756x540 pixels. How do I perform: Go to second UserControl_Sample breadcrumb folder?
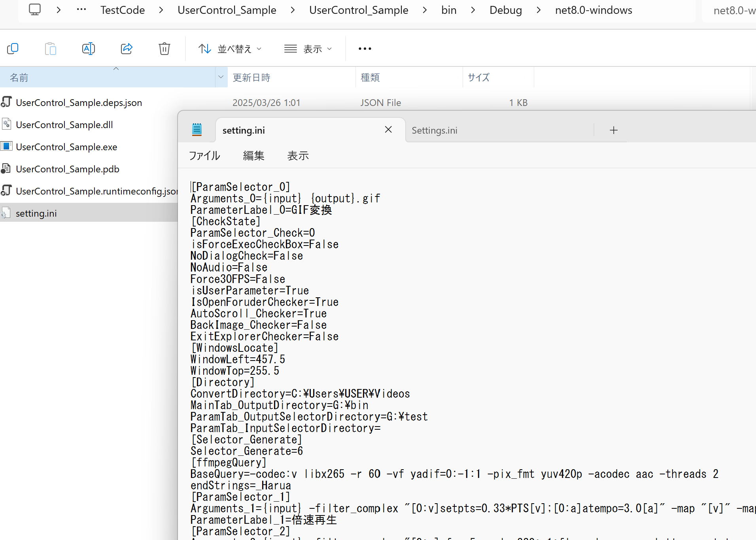(x=359, y=10)
